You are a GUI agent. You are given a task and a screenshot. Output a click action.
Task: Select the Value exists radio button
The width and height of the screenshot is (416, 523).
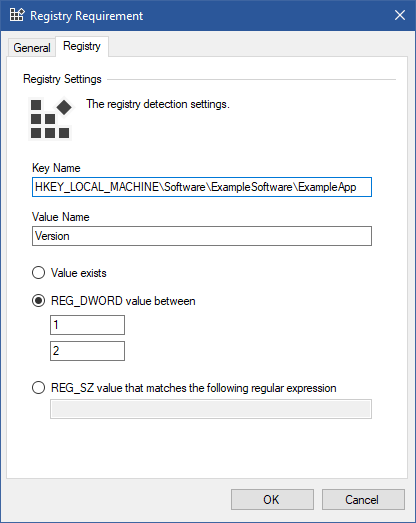tap(38, 273)
